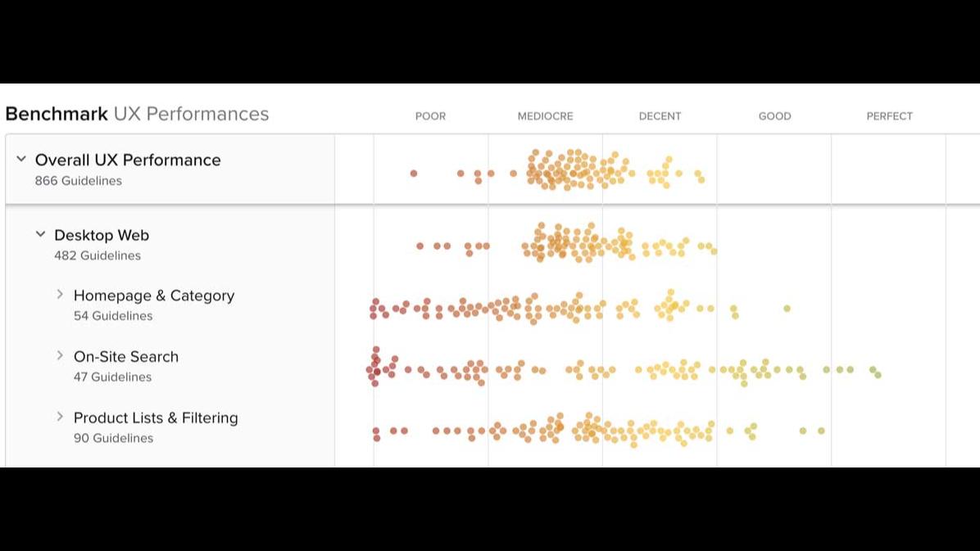Click the MEDIOCRE column header
The width and height of the screenshot is (980, 551).
pyautogui.click(x=545, y=116)
